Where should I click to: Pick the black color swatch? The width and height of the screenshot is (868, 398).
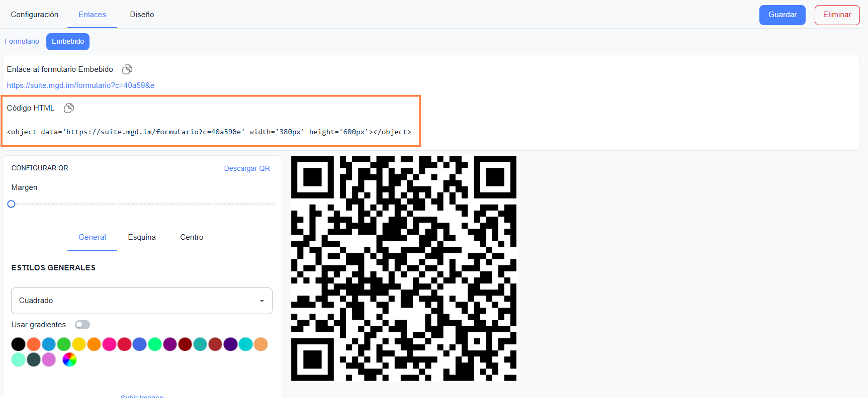pyautogui.click(x=19, y=344)
